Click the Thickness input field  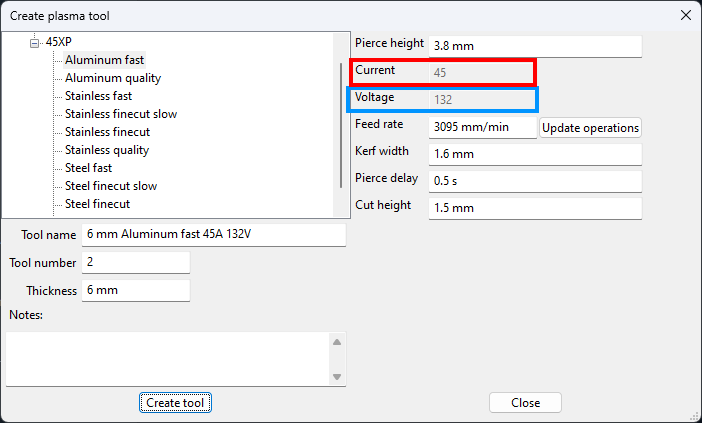pos(136,291)
